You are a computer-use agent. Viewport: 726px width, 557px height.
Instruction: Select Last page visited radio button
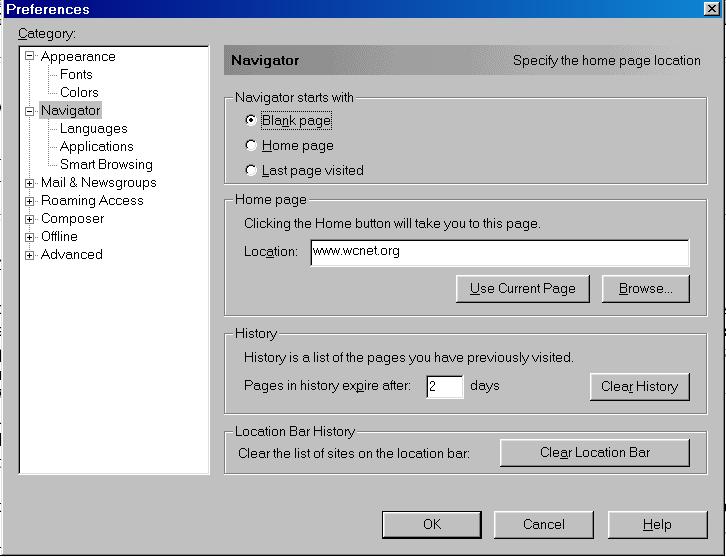pyautogui.click(x=251, y=170)
